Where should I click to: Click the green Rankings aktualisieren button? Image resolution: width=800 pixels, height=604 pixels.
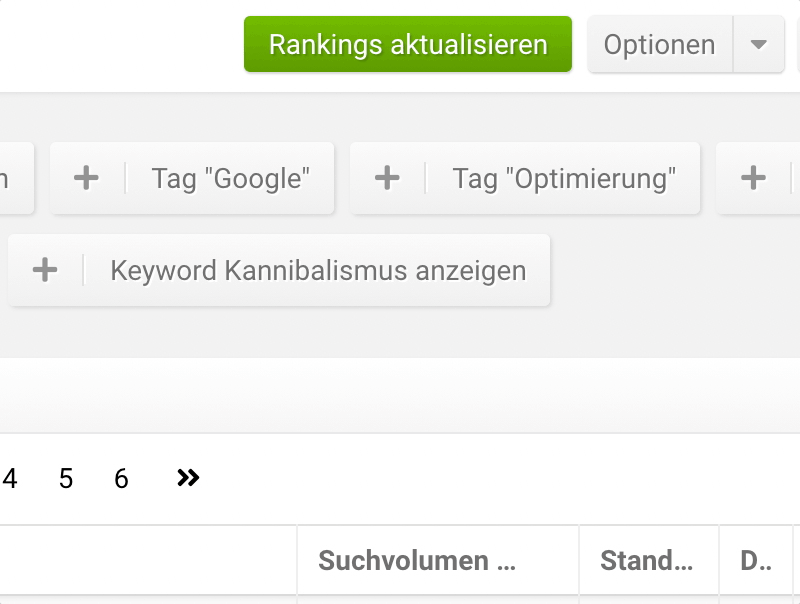tap(408, 45)
